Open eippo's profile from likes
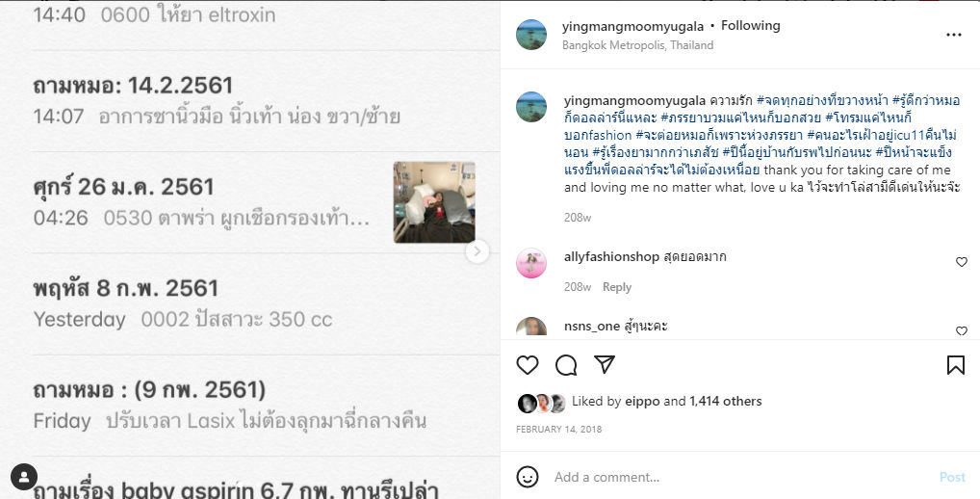The height and width of the screenshot is (499, 980). [x=642, y=402]
